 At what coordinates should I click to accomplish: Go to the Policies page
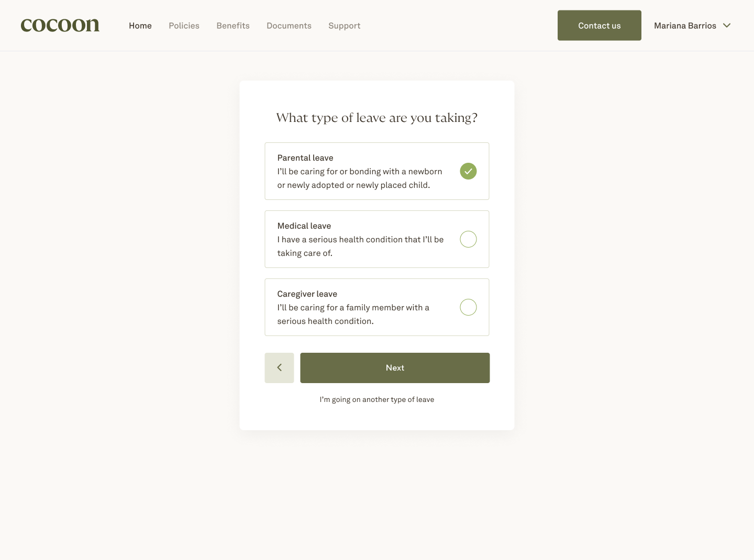[184, 26]
